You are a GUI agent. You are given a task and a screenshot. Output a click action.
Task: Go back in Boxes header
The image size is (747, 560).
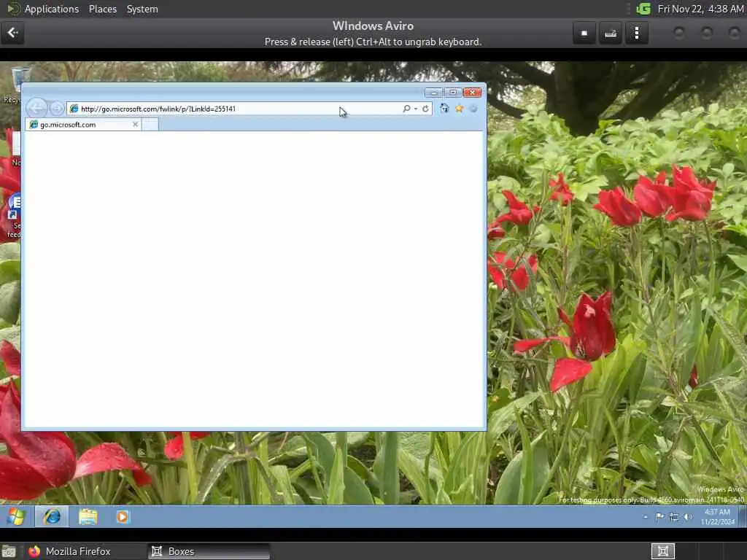12,33
